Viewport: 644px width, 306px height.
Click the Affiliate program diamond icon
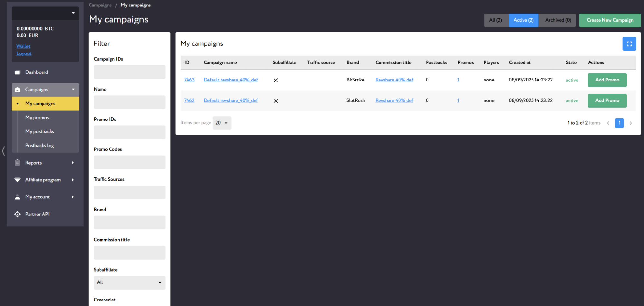(17, 180)
